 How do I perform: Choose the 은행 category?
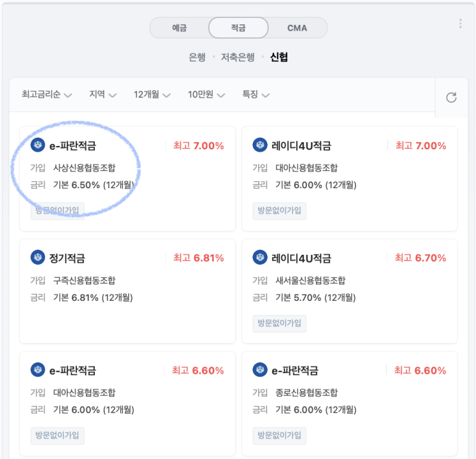click(x=197, y=57)
